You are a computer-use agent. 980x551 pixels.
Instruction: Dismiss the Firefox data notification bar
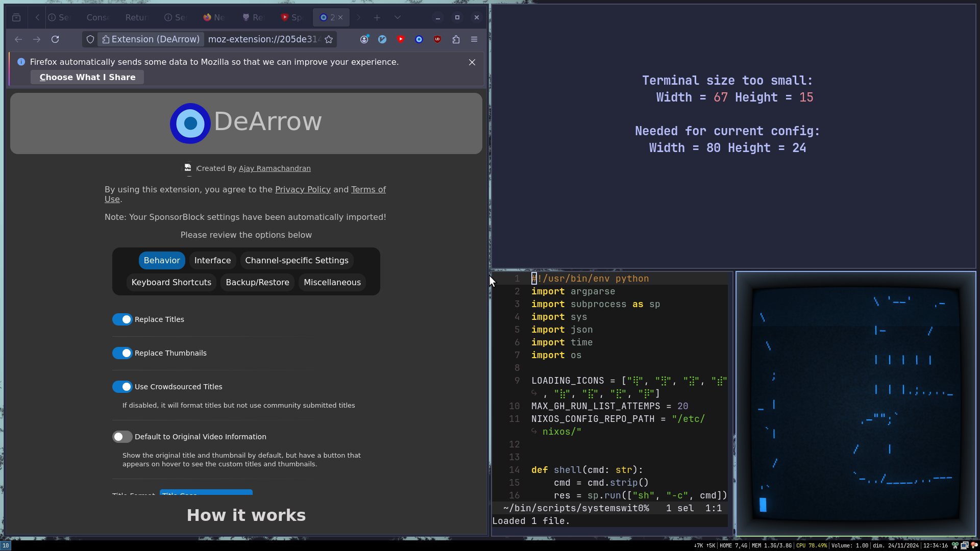tap(472, 62)
